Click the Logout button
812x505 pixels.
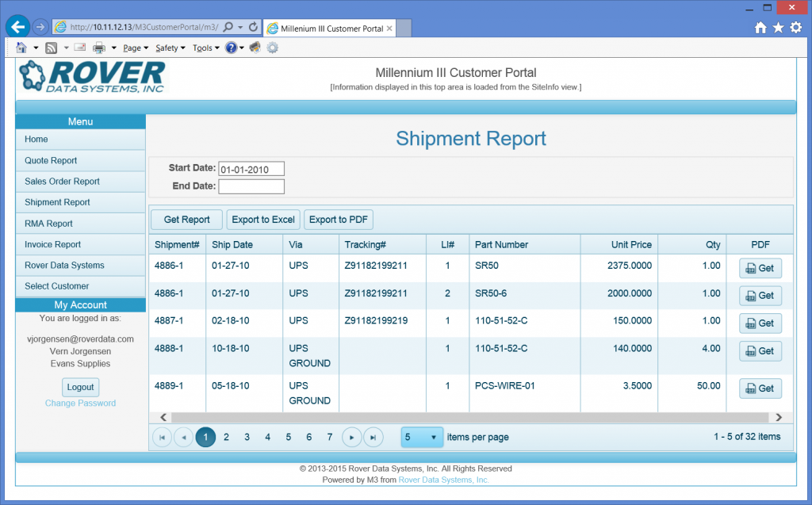click(80, 387)
